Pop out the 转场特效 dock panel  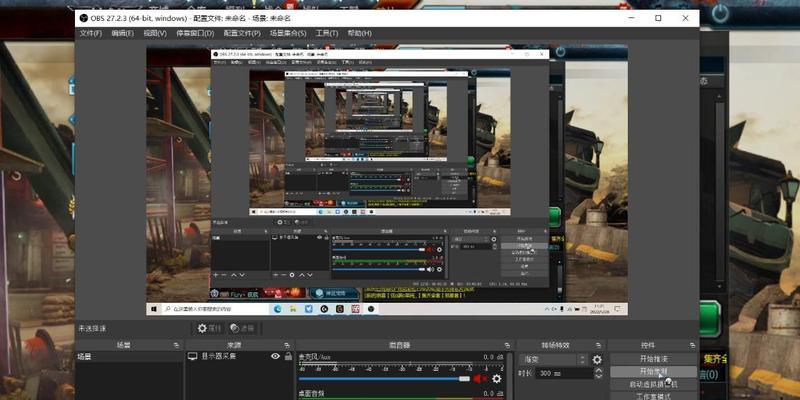[599, 345]
